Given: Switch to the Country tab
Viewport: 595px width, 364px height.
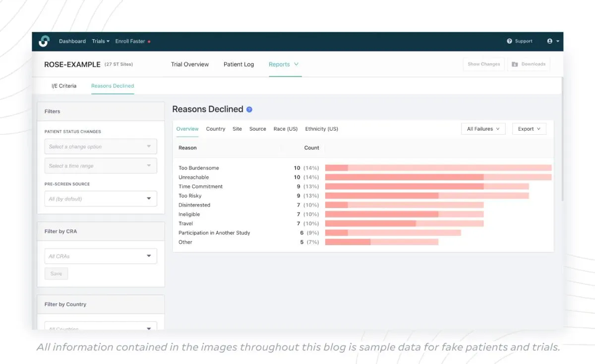Looking at the screenshot, I should (215, 128).
